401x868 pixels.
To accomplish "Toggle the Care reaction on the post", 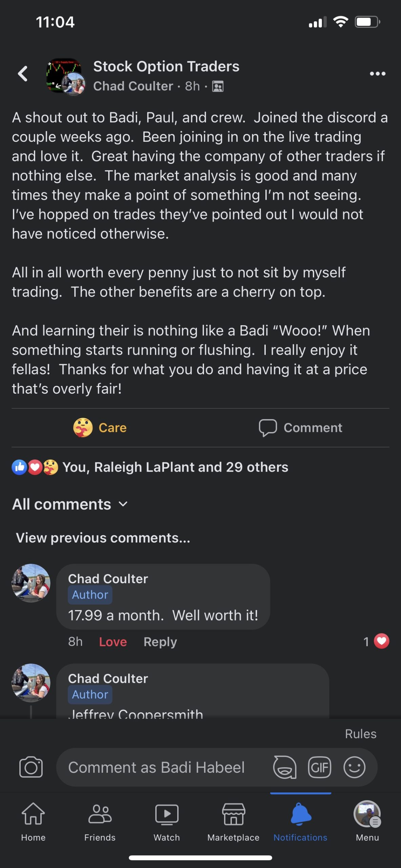I will [x=100, y=428].
